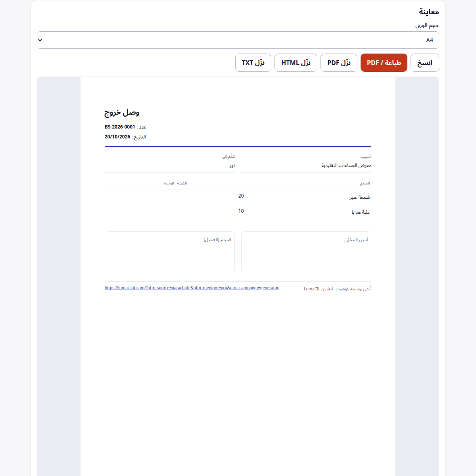Click the recipient name نور
The height and width of the screenshot is (476, 476).
[x=232, y=165]
